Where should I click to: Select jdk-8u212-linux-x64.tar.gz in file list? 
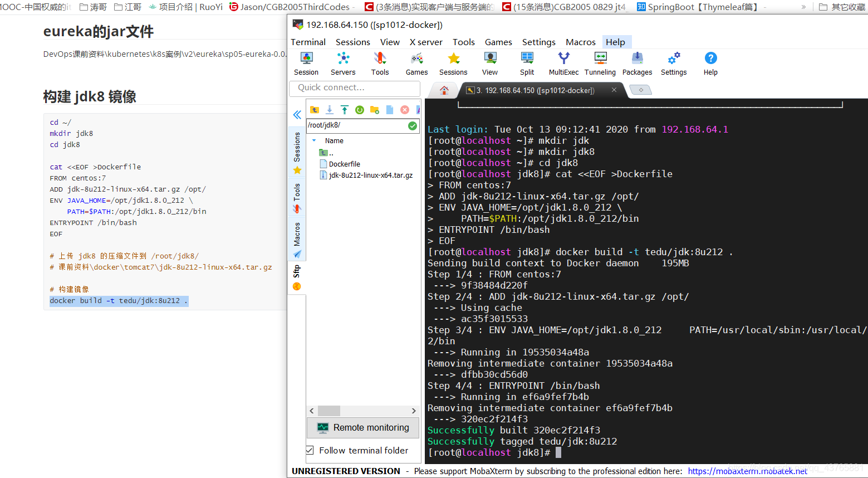(x=366, y=175)
